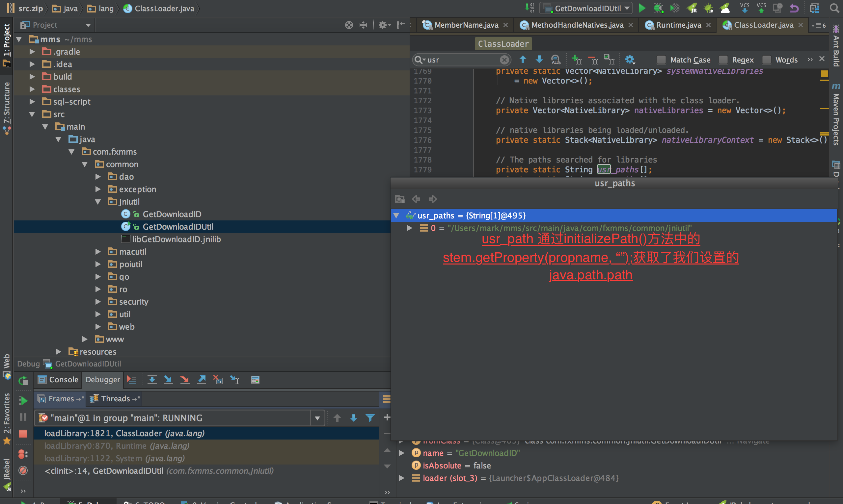Enable the Regex checkbox
The image size is (843, 504).
723,60
